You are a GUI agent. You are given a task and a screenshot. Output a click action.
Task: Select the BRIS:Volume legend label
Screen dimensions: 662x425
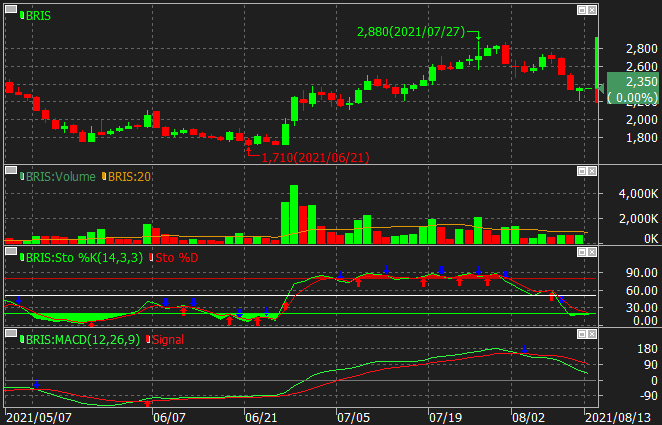[61, 176]
